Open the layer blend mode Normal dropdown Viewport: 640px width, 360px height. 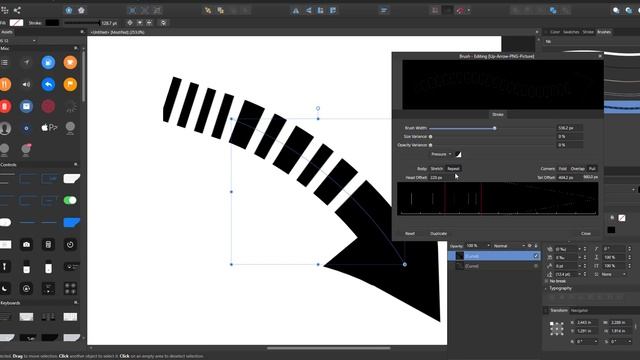pos(509,246)
